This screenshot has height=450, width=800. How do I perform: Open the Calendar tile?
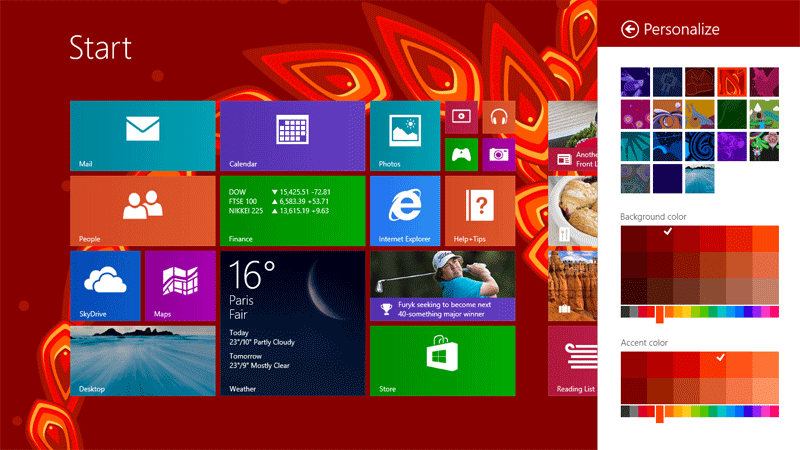click(x=293, y=136)
